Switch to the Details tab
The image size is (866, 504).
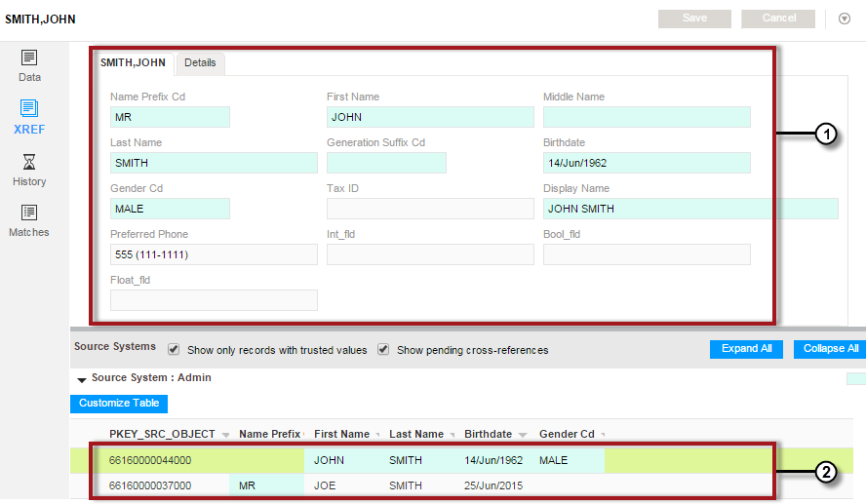(200, 63)
